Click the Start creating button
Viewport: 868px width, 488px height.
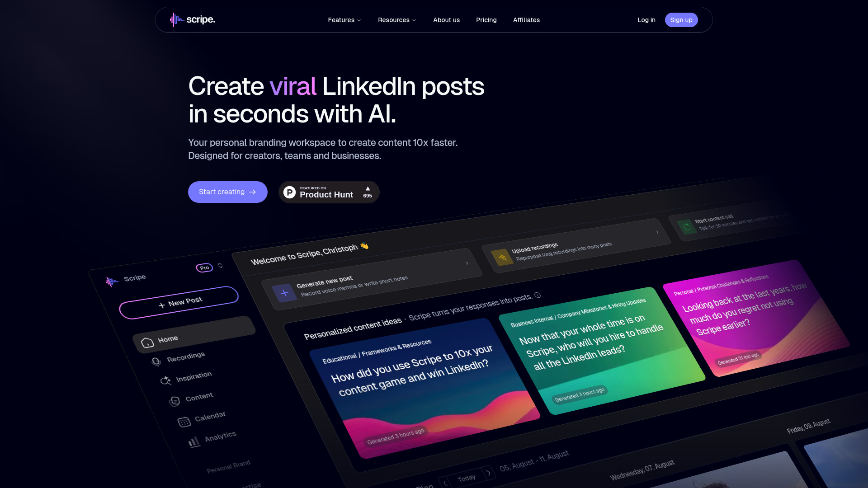tap(227, 192)
